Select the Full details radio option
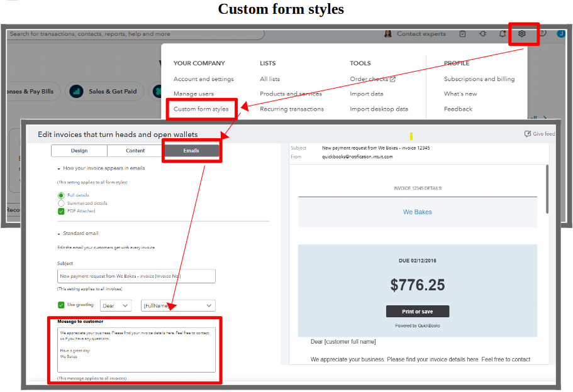This screenshot has height=392, width=573. pyautogui.click(x=61, y=195)
